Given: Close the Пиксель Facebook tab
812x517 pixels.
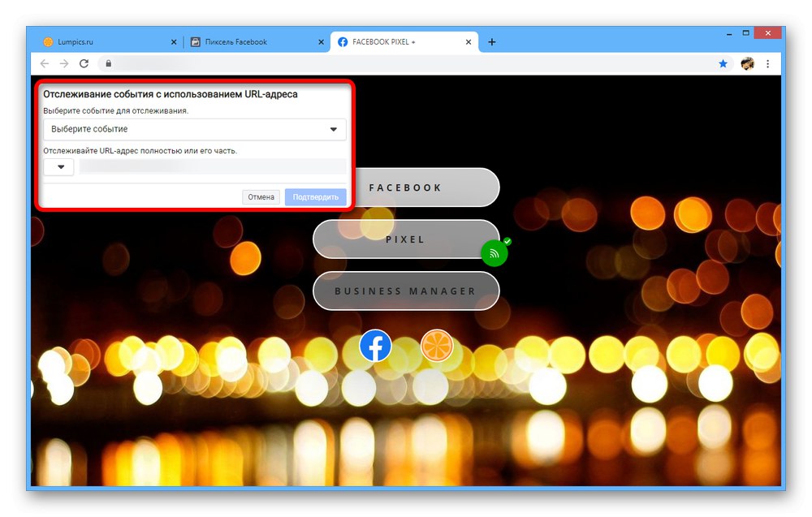Looking at the screenshot, I should pyautogui.click(x=321, y=42).
